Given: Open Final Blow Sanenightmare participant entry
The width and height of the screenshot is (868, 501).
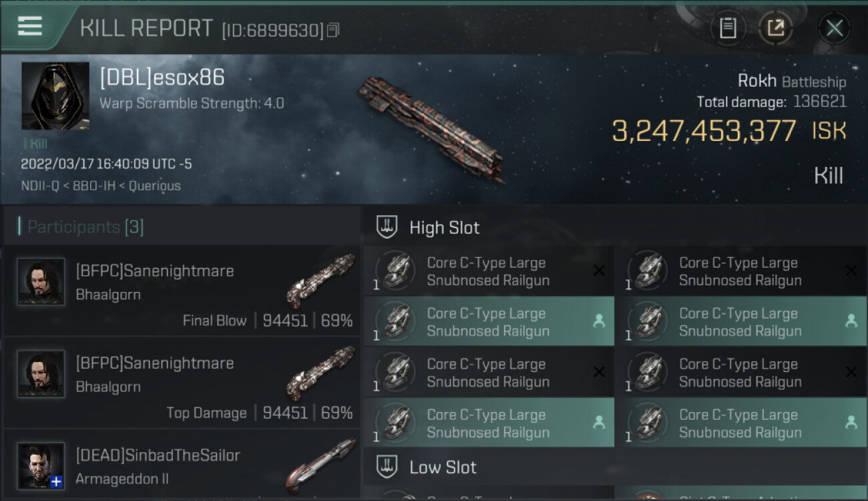Looking at the screenshot, I should tap(182, 291).
